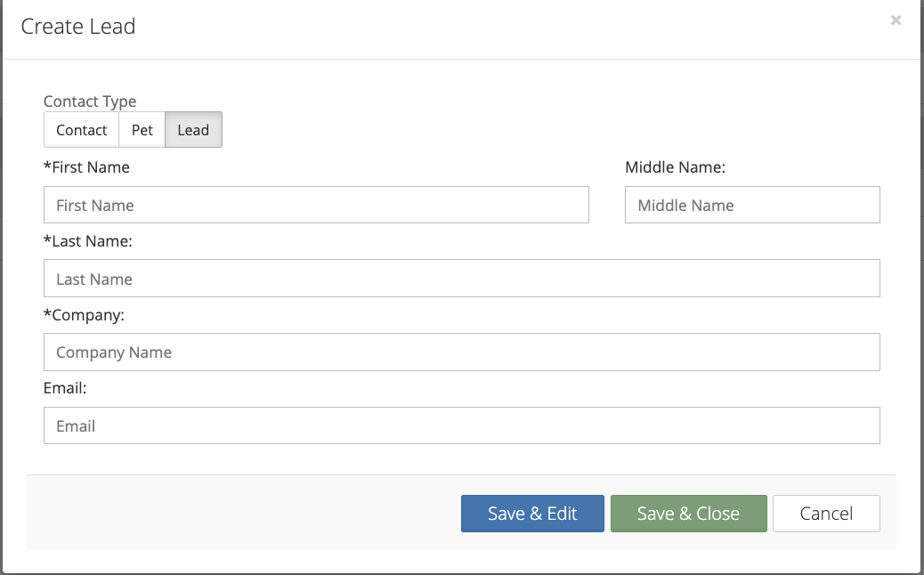924x575 pixels.
Task: Click the *Company: field label
Action: (x=85, y=315)
